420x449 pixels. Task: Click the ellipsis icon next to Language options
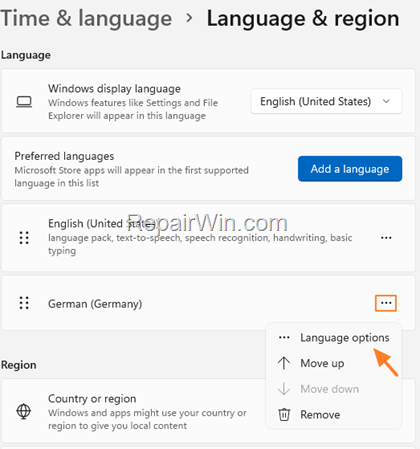(x=284, y=338)
